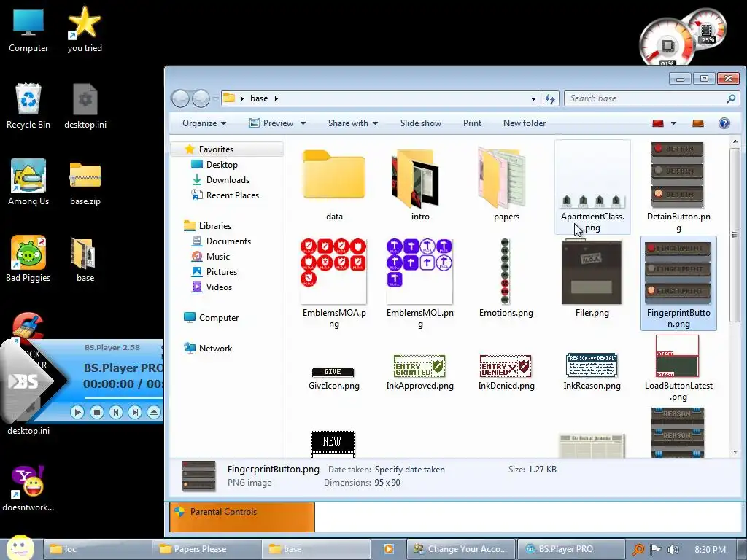This screenshot has height=560, width=747.
Task: Refresh the base folder view
Action: (x=550, y=98)
